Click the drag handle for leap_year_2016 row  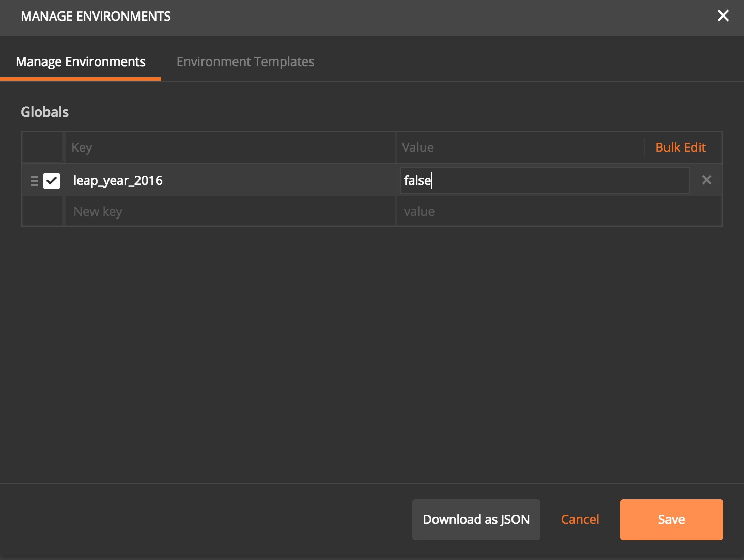click(35, 181)
